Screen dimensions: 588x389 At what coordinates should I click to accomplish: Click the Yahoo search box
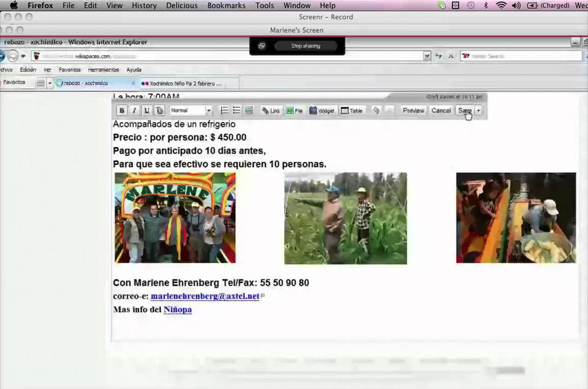pyautogui.click(x=521, y=56)
